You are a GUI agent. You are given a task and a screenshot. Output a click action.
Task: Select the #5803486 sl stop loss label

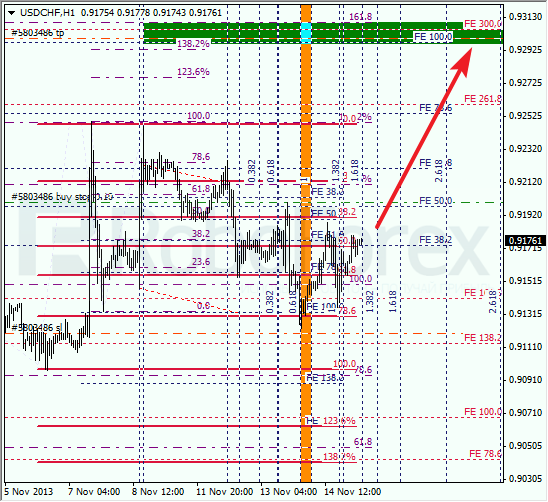[37, 328]
